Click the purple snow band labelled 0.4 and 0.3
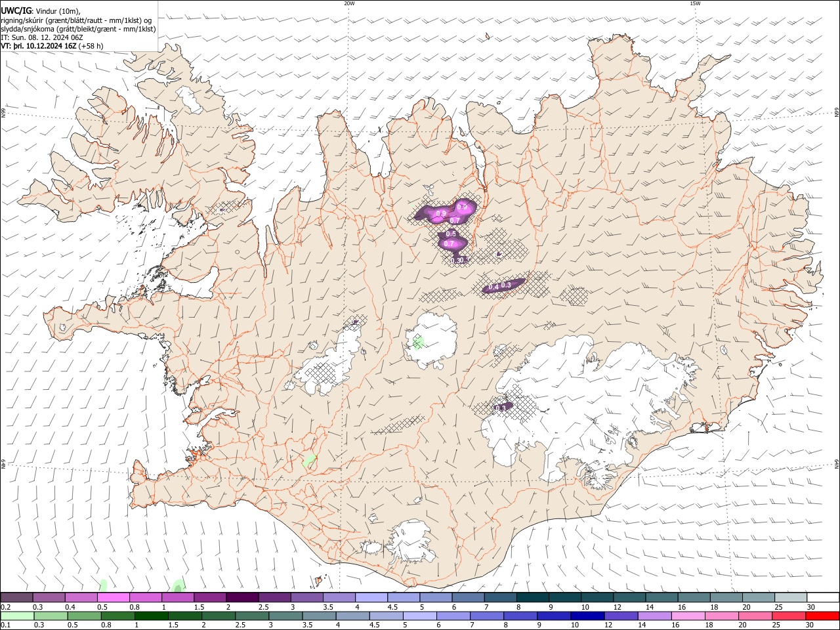The image size is (840, 630). (x=503, y=285)
